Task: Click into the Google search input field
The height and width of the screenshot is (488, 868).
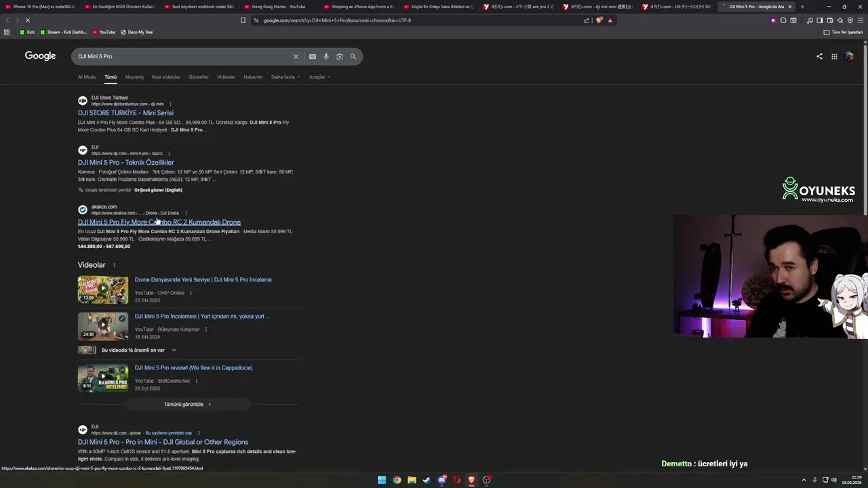Action: pos(183,56)
